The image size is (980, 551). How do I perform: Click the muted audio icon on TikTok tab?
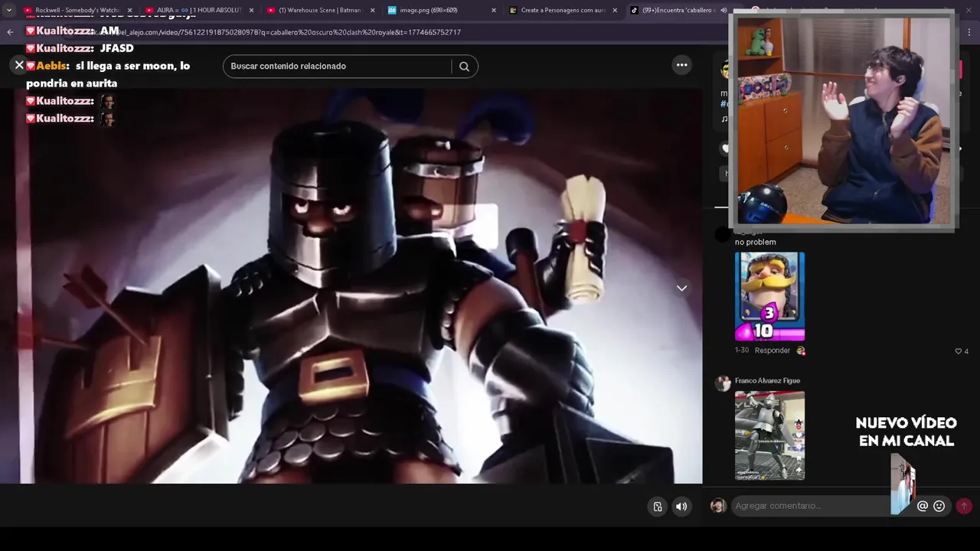pos(724,10)
